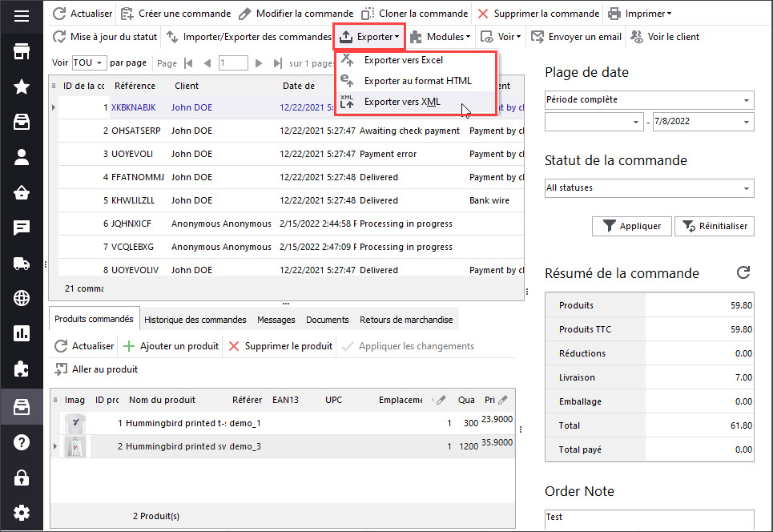The width and height of the screenshot is (773, 532).
Task: Open the puzzle piece modules sidebar icon
Action: (22, 369)
